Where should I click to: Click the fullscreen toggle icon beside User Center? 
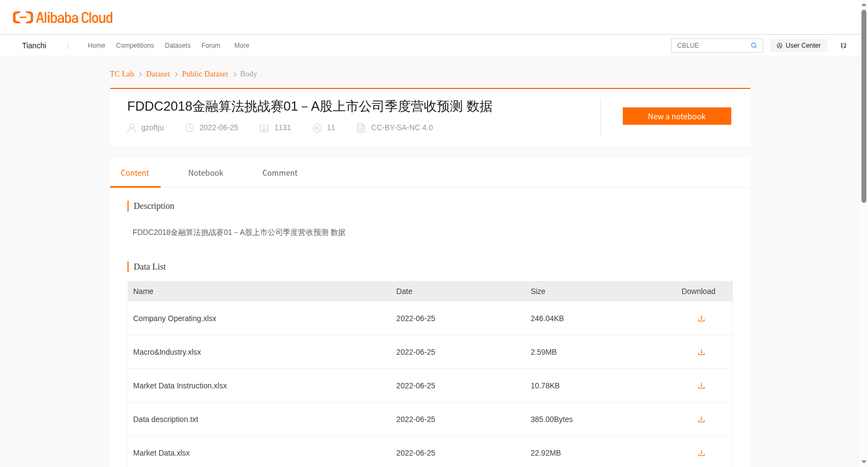click(x=844, y=46)
